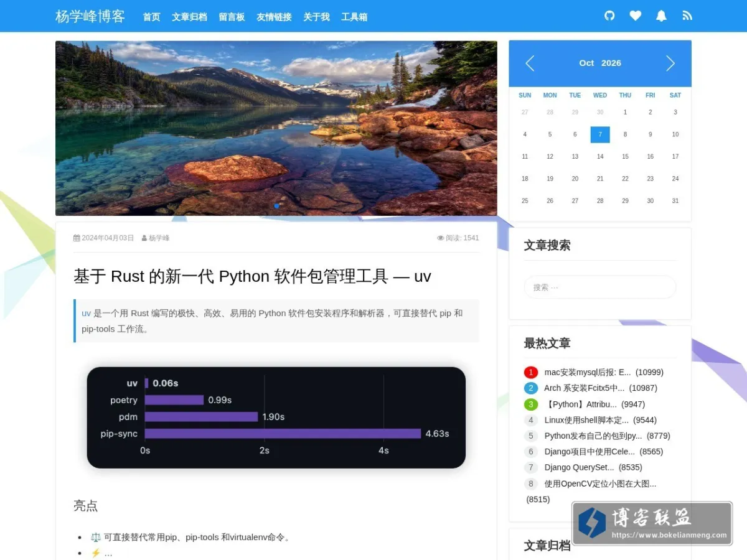The height and width of the screenshot is (560, 747).
Task: Open hot article Linux使用shell脚本定
Action: pyautogui.click(x=586, y=420)
